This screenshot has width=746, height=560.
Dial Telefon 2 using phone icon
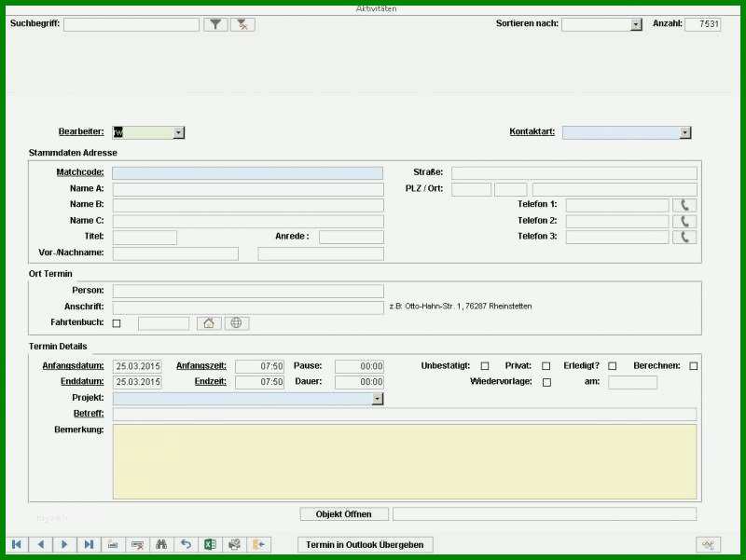pos(684,221)
